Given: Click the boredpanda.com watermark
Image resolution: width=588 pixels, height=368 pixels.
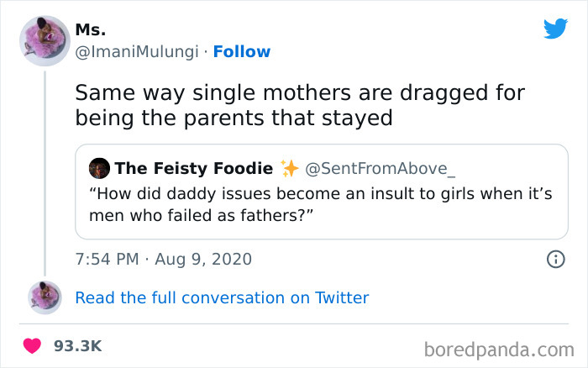Looking at the screenshot, I should [499, 348].
